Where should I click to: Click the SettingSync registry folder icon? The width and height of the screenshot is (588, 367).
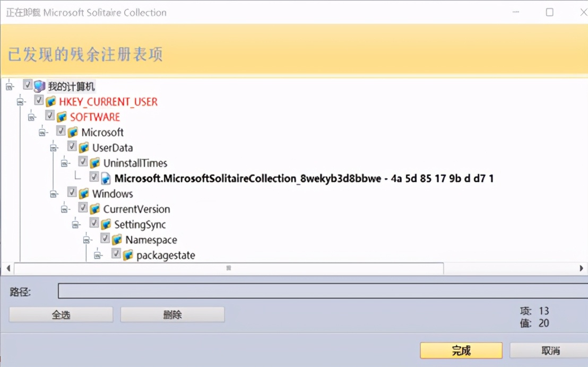pos(106,224)
